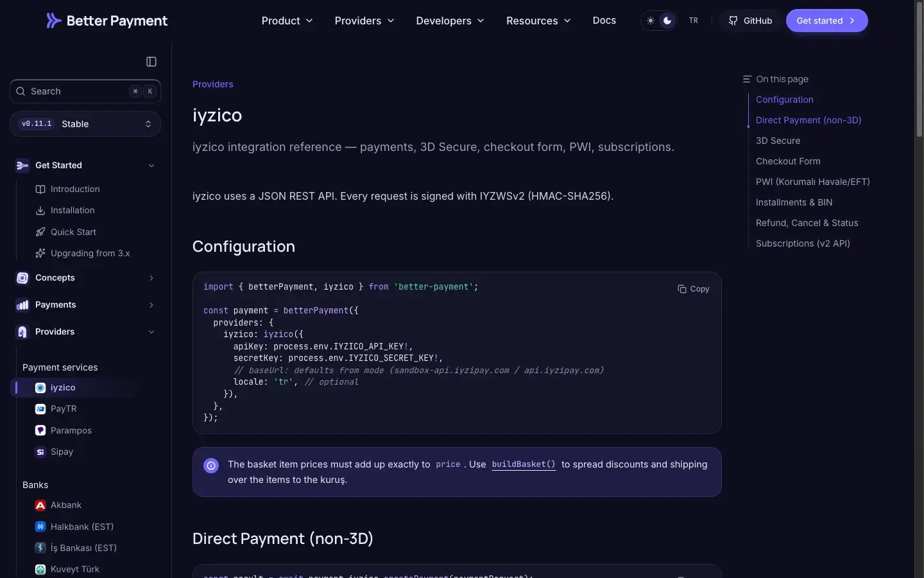Screen dimensions: 924x578
Task: Click the Providers breadcrumb link
Action: (213, 84)
